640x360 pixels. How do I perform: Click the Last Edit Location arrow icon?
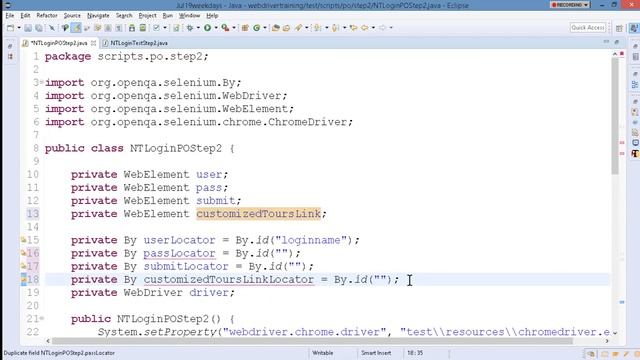coord(353,28)
